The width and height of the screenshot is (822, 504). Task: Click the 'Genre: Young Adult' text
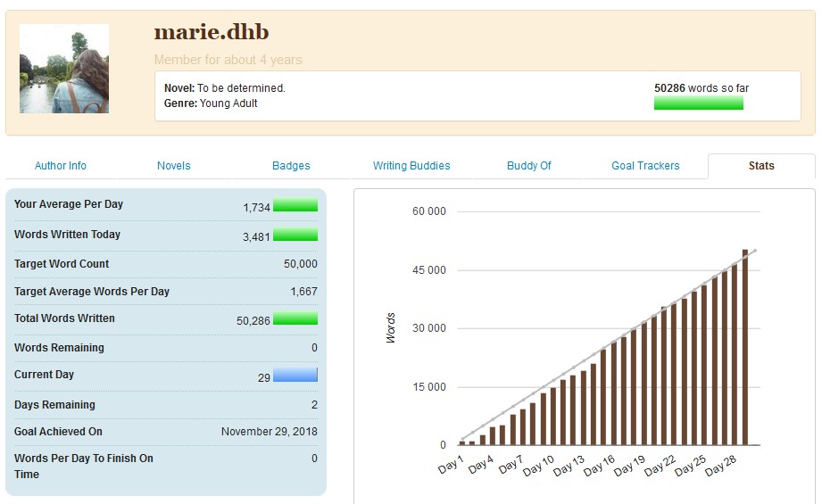click(x=211, y=103)
